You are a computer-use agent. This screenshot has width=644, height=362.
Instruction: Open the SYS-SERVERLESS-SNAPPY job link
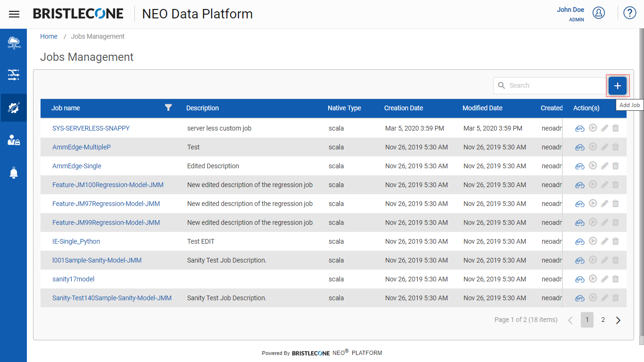tap(91, 128)
